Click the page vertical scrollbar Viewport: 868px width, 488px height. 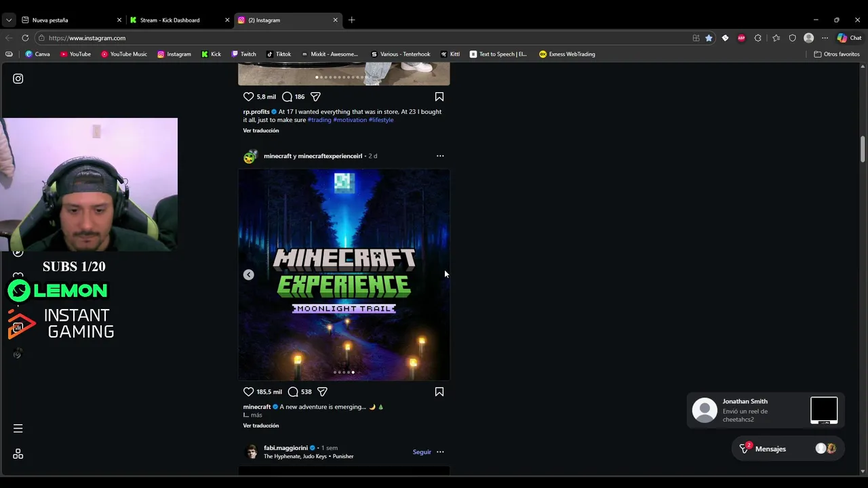pyautogui.click(x=863, y=149)
